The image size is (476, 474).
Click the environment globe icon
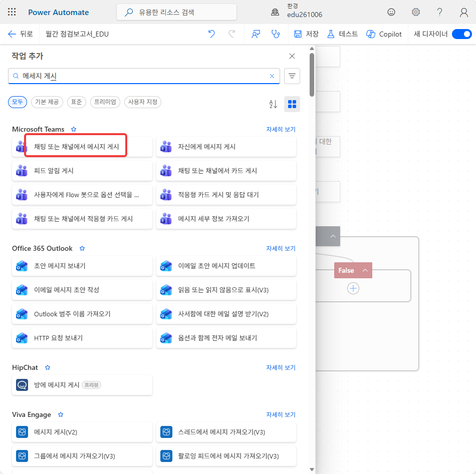275,12
